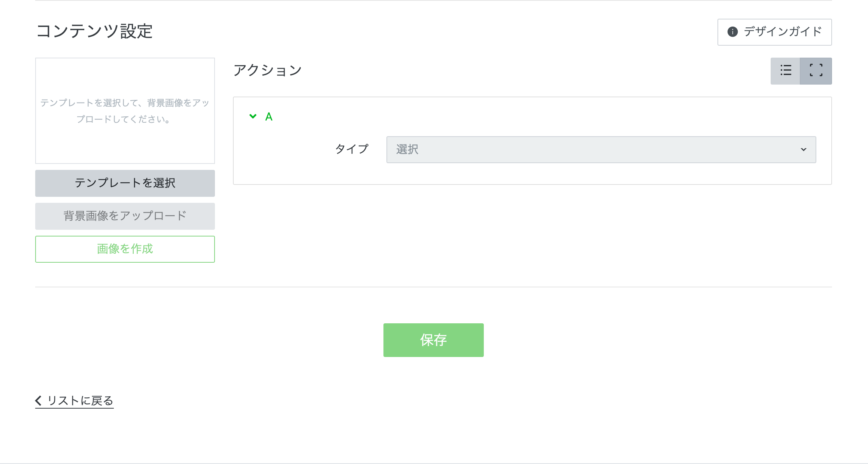This screenshot has width=868, height=464.
Task: Follow the リストに戻る link
Action: coord(80,401)
